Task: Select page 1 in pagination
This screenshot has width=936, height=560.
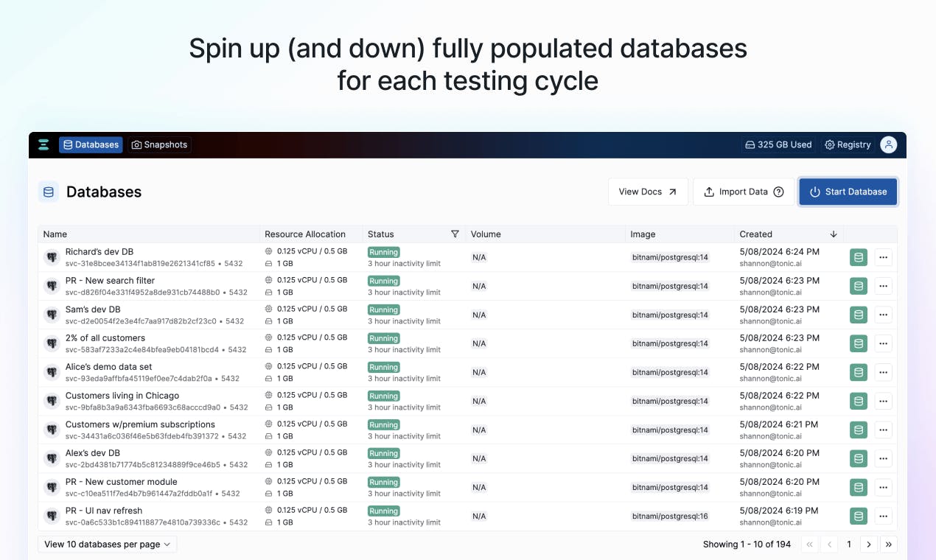Action: (x=849, y=545)
